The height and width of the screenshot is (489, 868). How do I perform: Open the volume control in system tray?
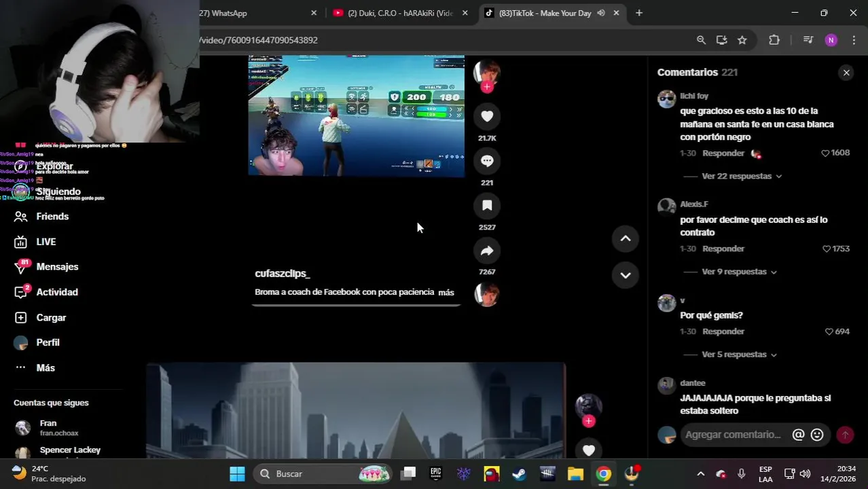coord(805,473)
